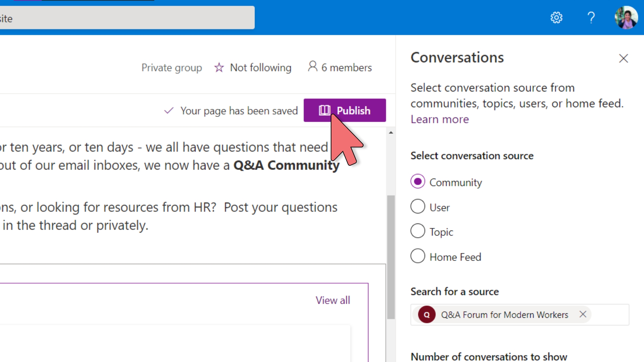Viewport: 644px width, 362px height.
Task: Click the Private group label
Action: tap(170, 68)
